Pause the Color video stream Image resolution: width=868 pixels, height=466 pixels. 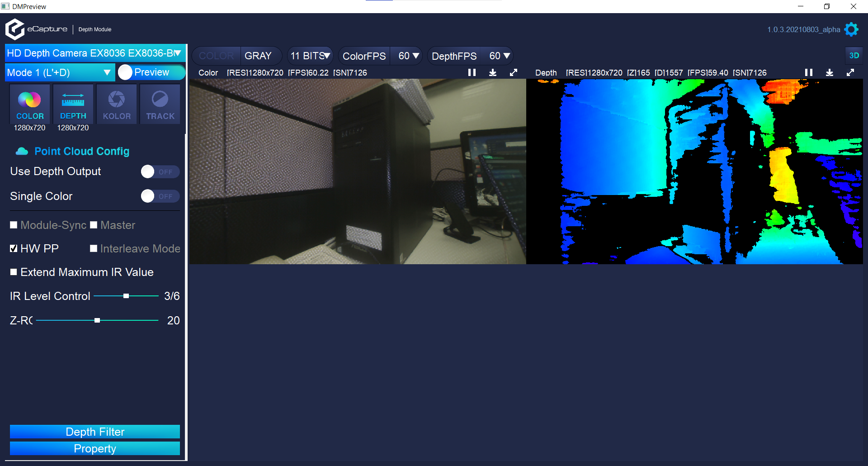(472, 72)
